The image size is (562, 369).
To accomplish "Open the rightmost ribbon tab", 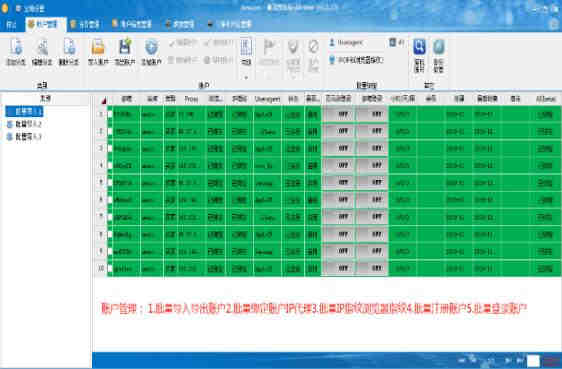I will (x=229, y=24).
